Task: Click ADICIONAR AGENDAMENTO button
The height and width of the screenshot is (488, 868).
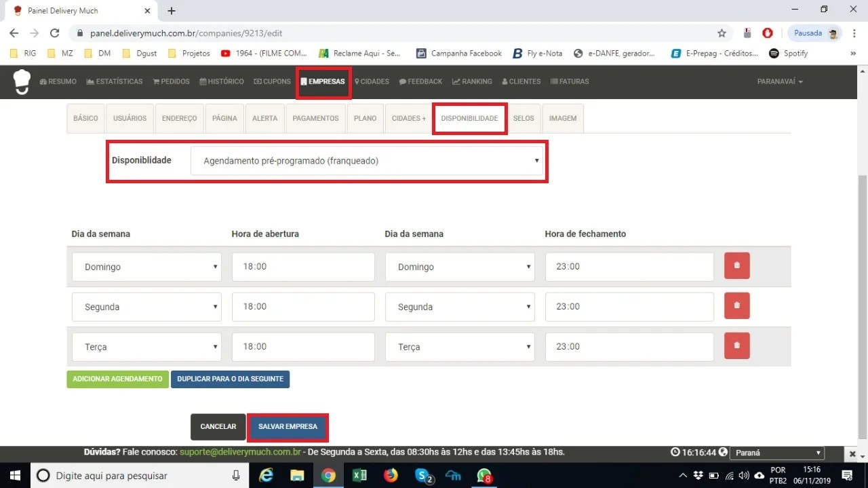Action: tap(117, 379)
